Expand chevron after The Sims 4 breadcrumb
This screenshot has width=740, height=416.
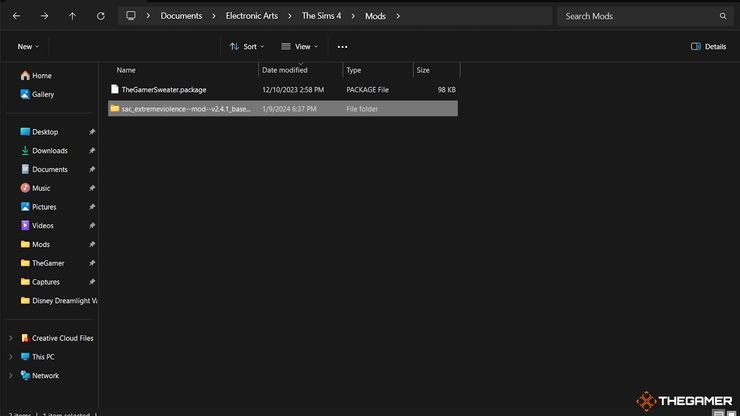click(353, 16)
